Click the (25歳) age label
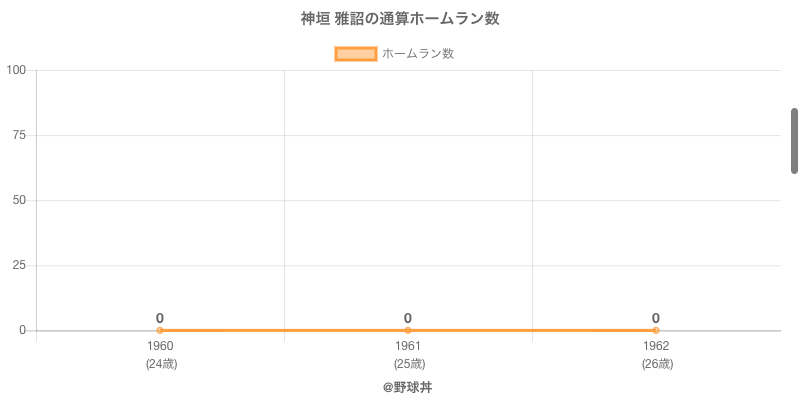Viewport: 800px width, 400px height. [x=408, y=364]
